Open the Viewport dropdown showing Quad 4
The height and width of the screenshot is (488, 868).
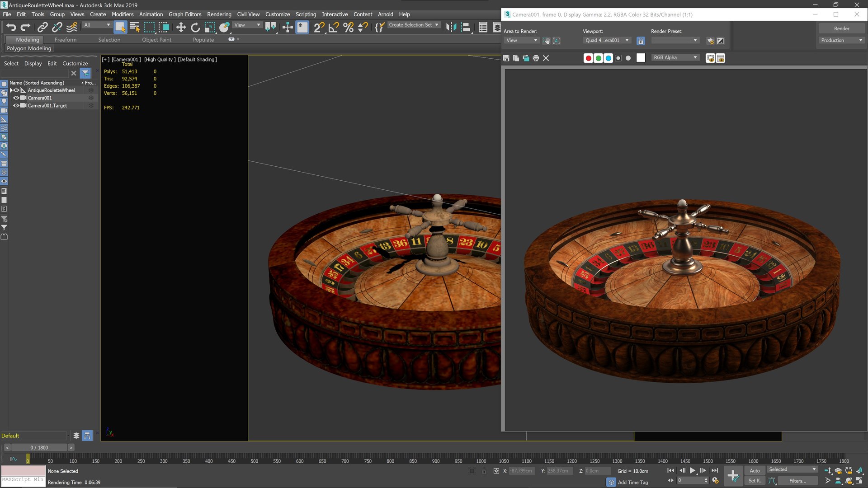[607, 40]
